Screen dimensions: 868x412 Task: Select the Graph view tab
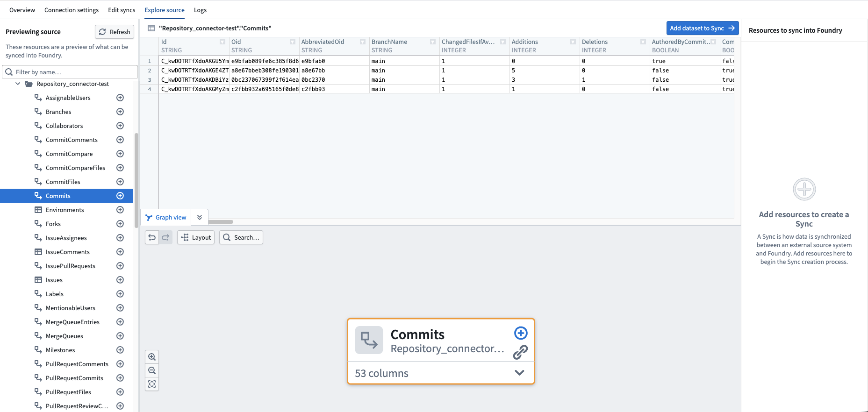point(166,217)
